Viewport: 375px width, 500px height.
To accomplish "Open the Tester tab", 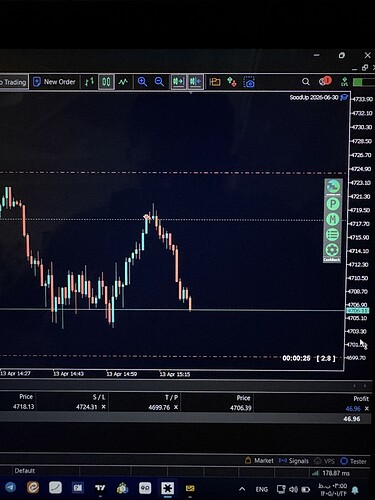I will (354, 462).
